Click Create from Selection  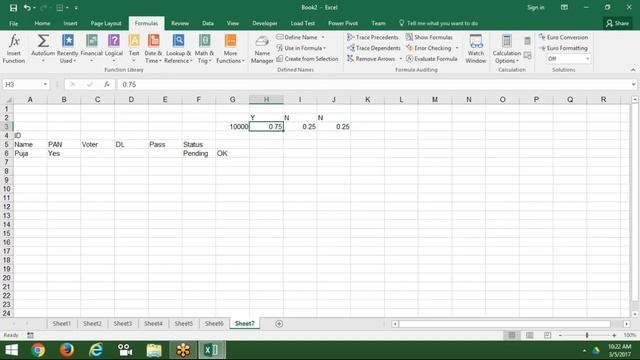307,59
